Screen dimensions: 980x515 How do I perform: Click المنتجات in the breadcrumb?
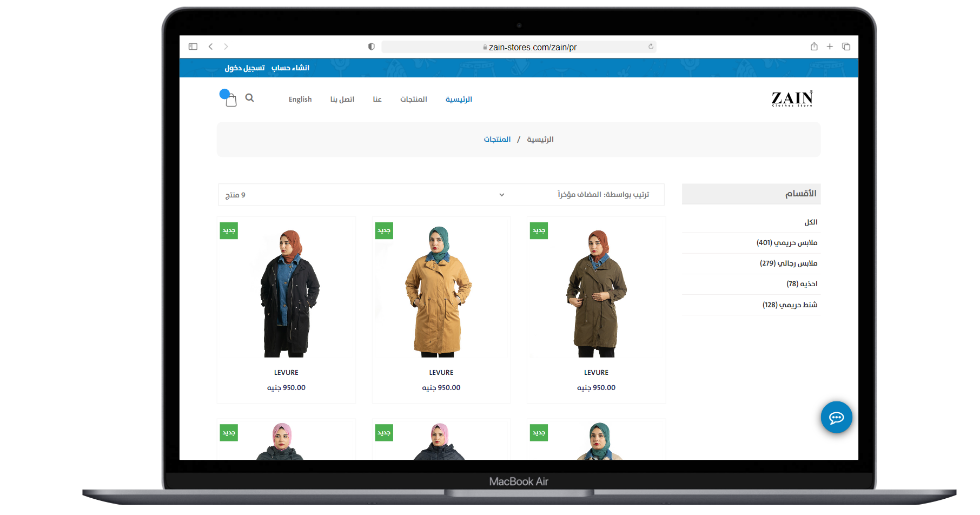pos(497,139)
